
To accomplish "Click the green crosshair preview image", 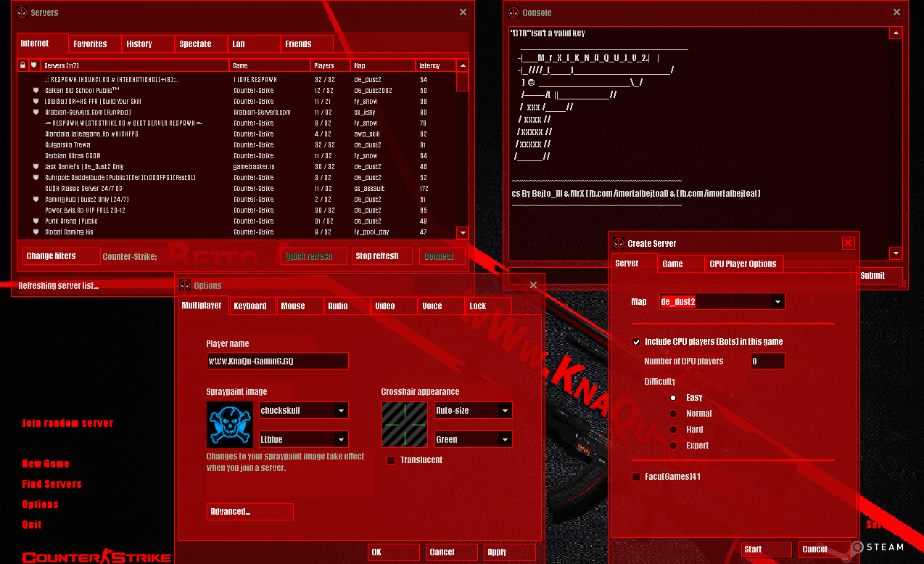I will click(405, 425).
